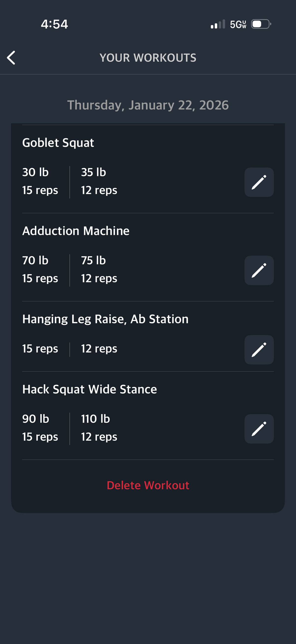296x644 pixels.
Task: Select the Hack Squat 90 lb set
Action: [x=40, y=428]
